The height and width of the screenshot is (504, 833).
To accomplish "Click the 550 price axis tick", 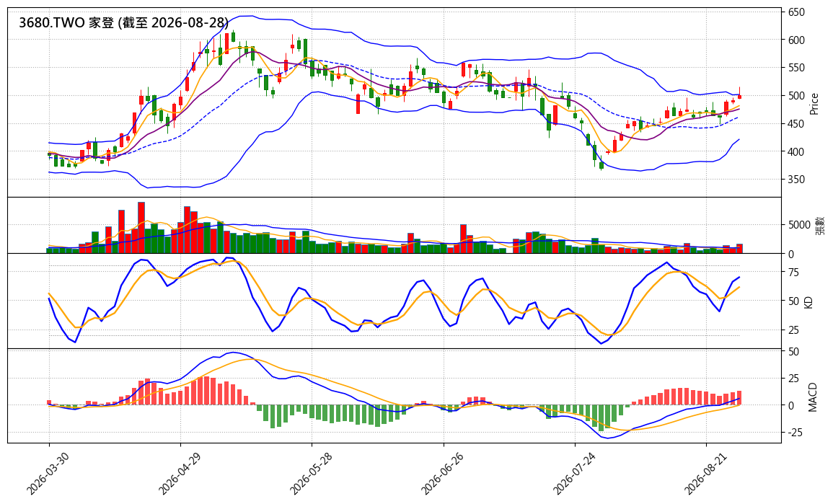I will pos(796,68).
